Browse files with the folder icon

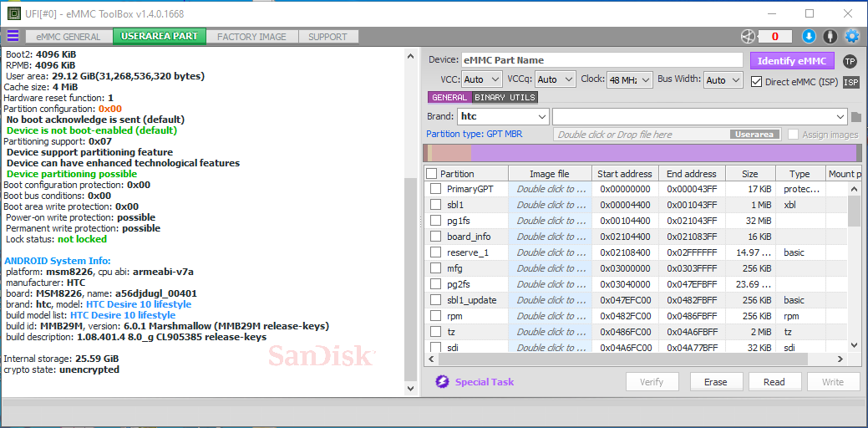[x=856, y=117]
